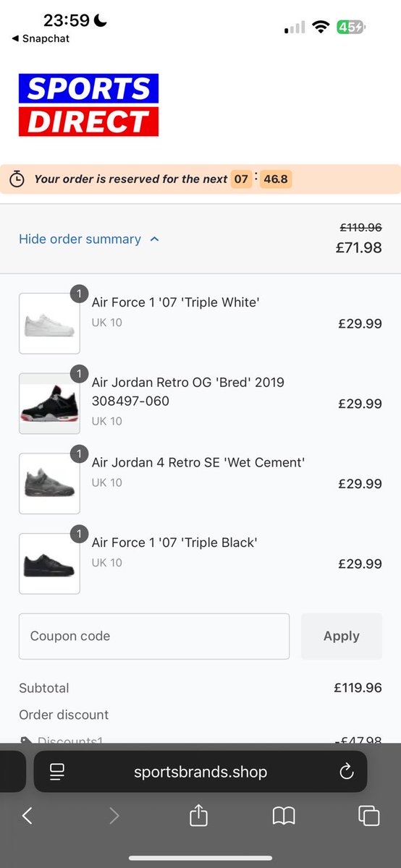The height and width of the screenshot is (868, 401).
Task: Go back using Safari back chevron
Action: 28,816
